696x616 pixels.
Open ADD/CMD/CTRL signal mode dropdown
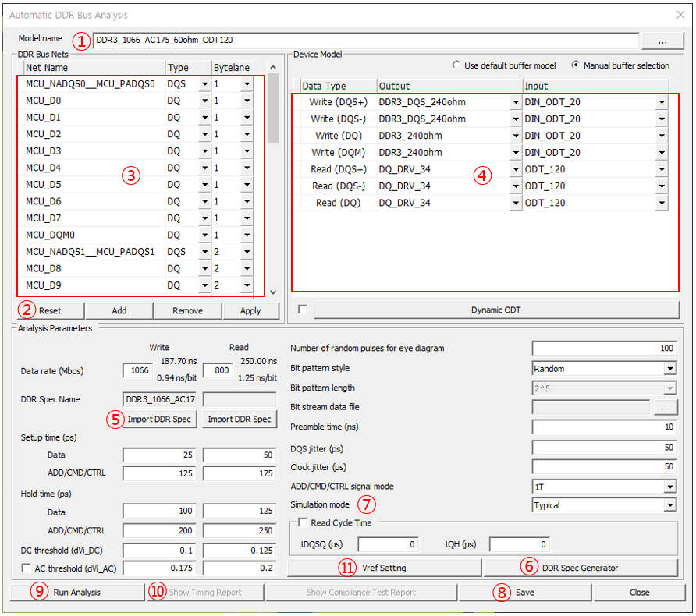670,487
